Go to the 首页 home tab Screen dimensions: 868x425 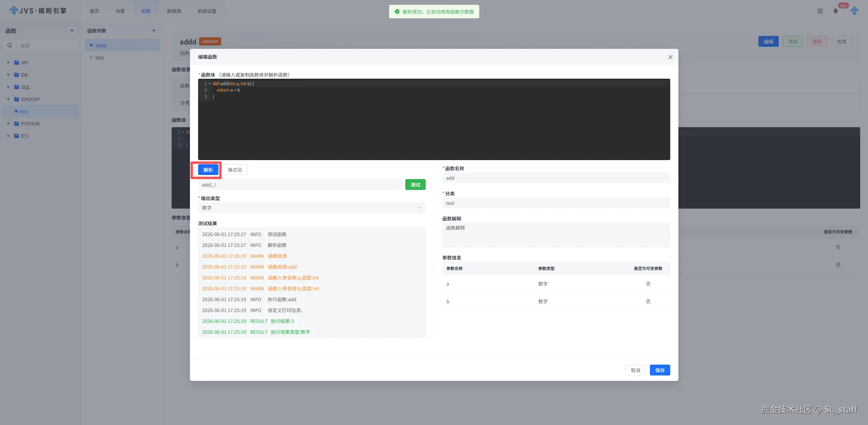point(94,11)
